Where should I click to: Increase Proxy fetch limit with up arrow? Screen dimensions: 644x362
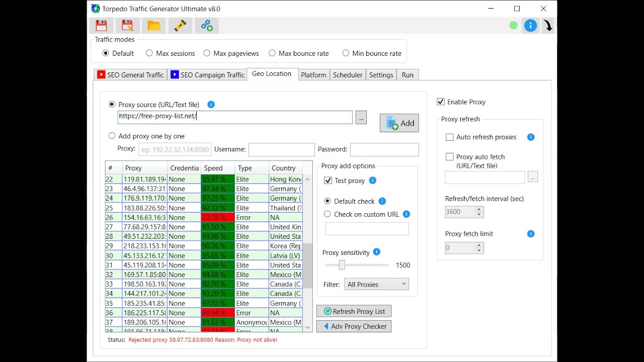pos(479,245)
